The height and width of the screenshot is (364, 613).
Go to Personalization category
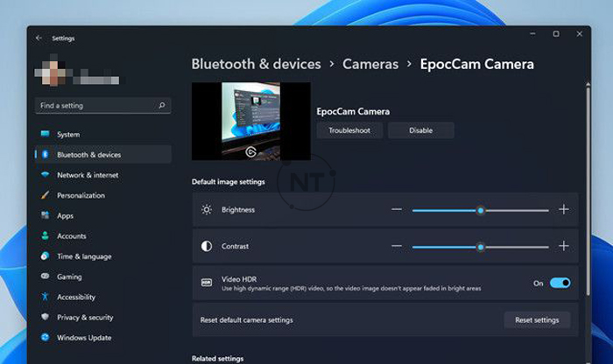(103, 195)
